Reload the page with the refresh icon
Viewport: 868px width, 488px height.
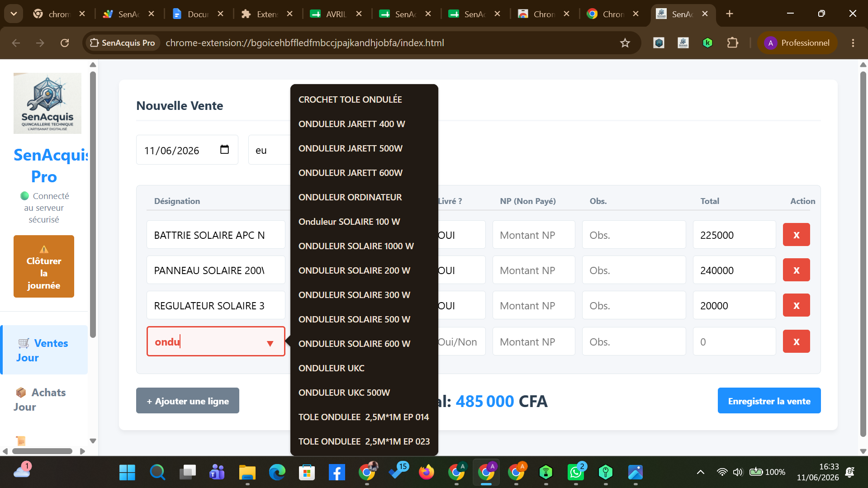[65, 43]
